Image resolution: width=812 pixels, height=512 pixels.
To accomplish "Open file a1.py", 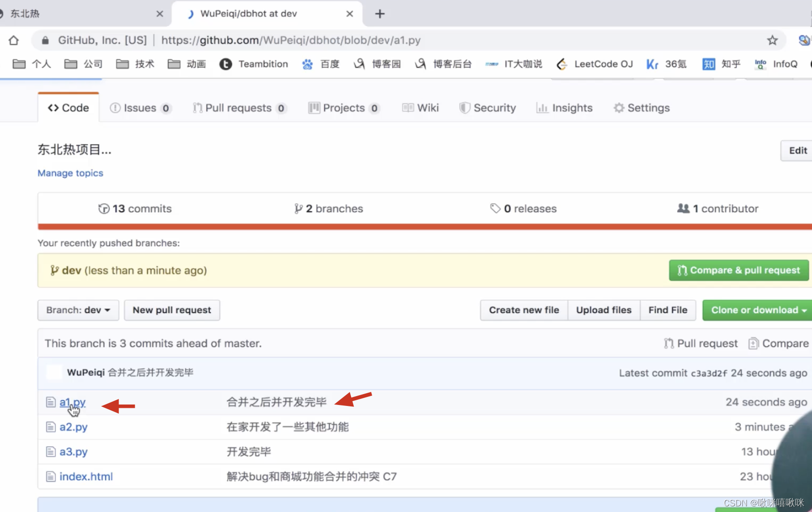I will tap(73, 402).
